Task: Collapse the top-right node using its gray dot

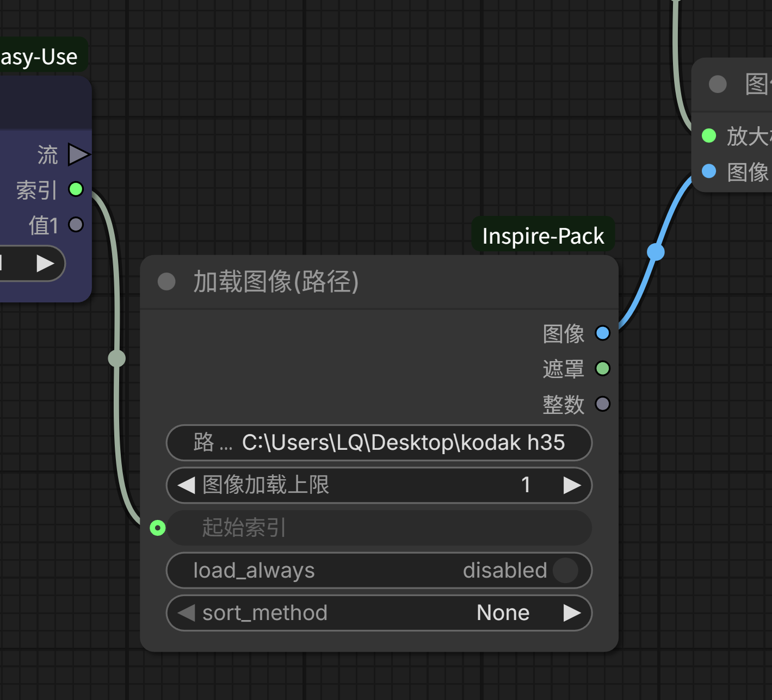Action: click(x=718, y=84)
